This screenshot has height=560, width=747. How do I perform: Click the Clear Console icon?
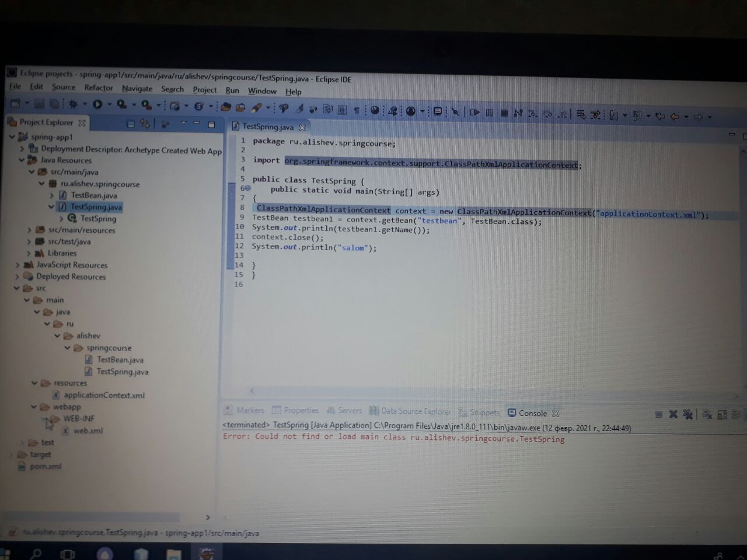[x=707, y=414]
